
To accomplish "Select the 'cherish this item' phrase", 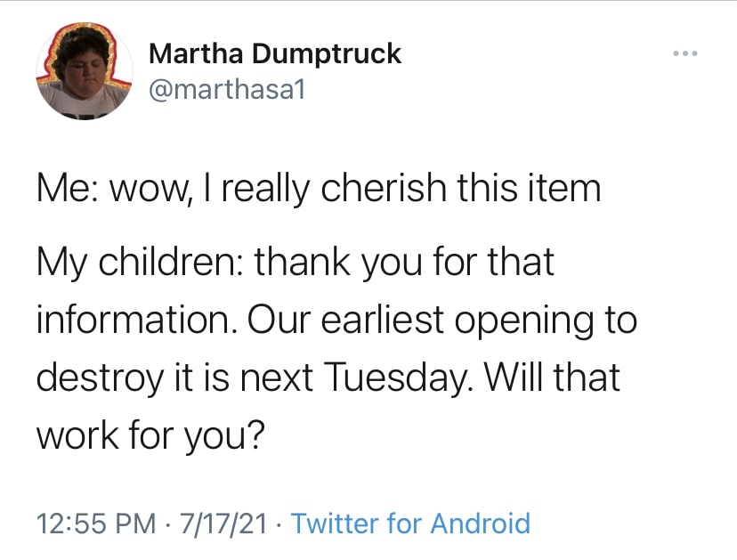I will (x=461, y=187).
